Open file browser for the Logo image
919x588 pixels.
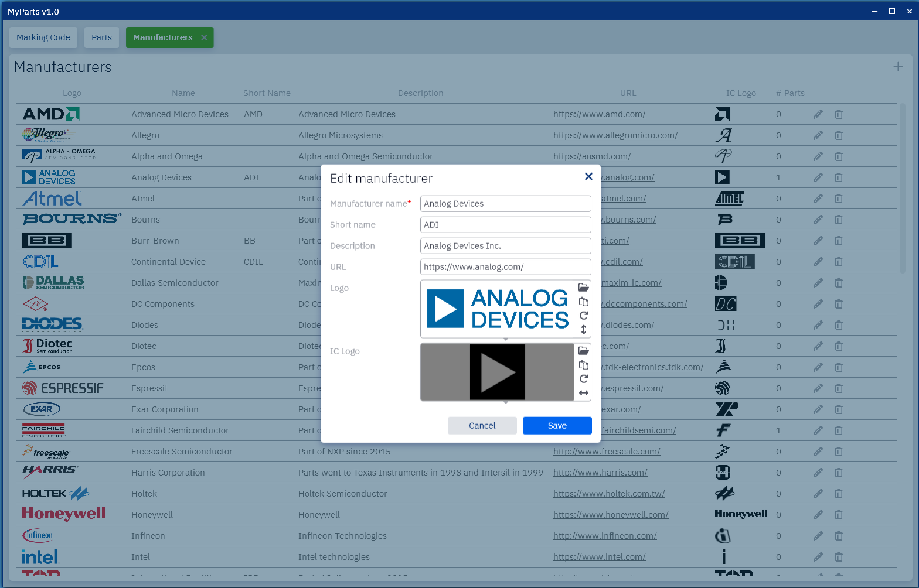pos(583,288)
